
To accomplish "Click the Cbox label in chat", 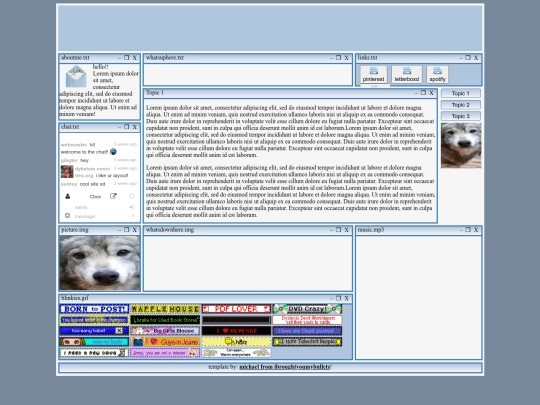I will tap(95, 197).
